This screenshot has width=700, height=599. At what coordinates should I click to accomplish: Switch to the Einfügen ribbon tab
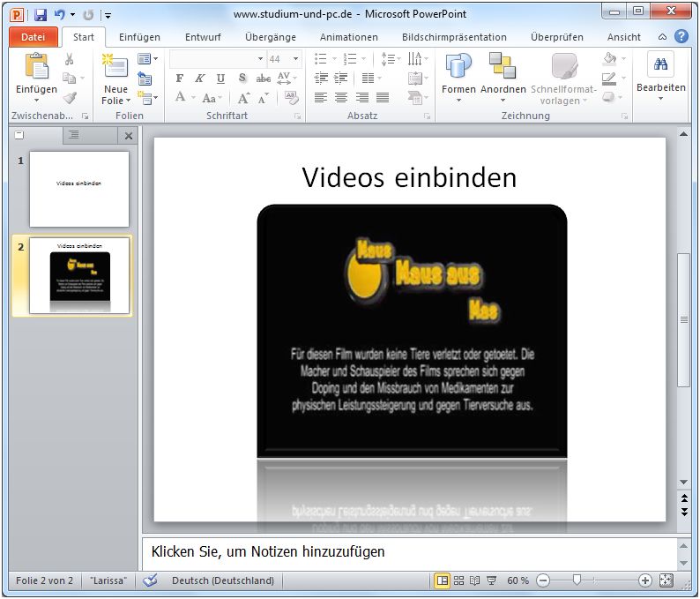[x=139, y=37]
